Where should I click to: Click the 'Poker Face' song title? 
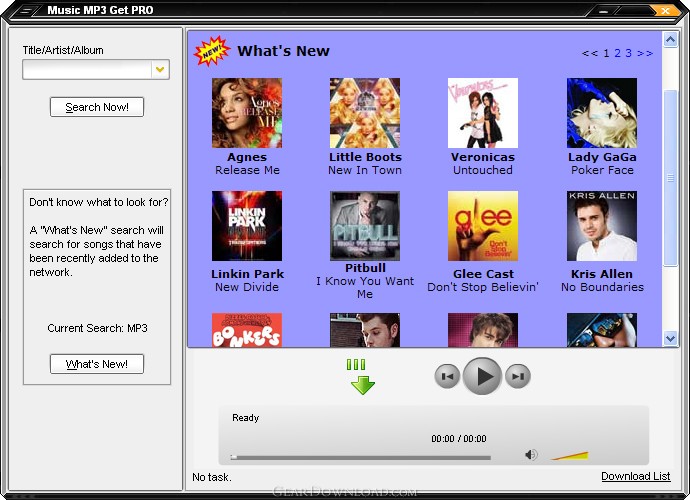point(602,170)
